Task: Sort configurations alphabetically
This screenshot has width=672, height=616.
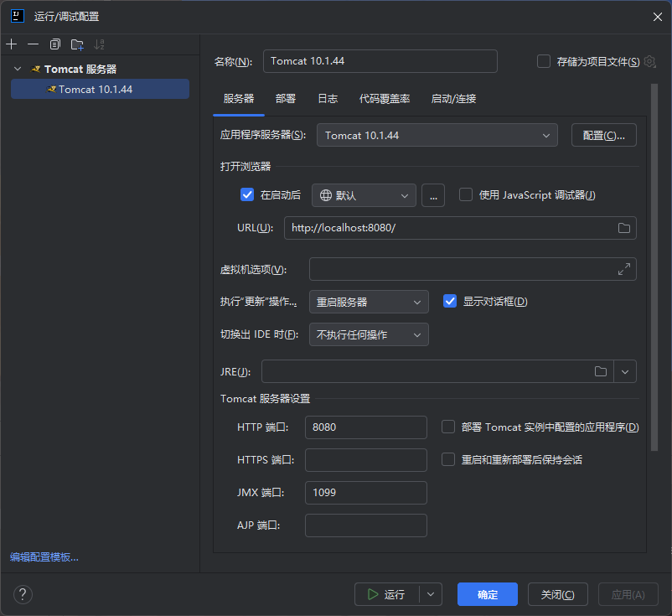Action: click(99, 44)
